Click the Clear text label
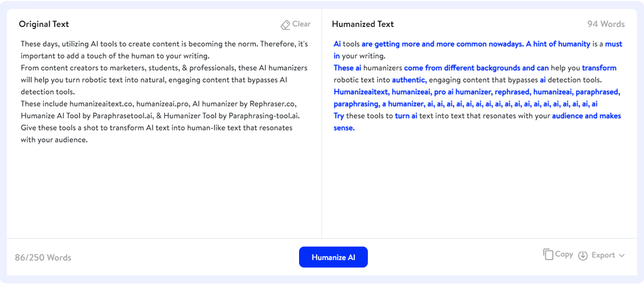The height and width of the screenshot is (286, 644). click(301, 24)
